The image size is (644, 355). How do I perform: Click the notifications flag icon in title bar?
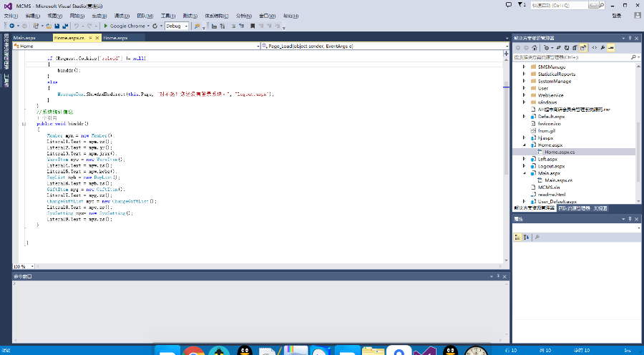click(x=520, y=5)
